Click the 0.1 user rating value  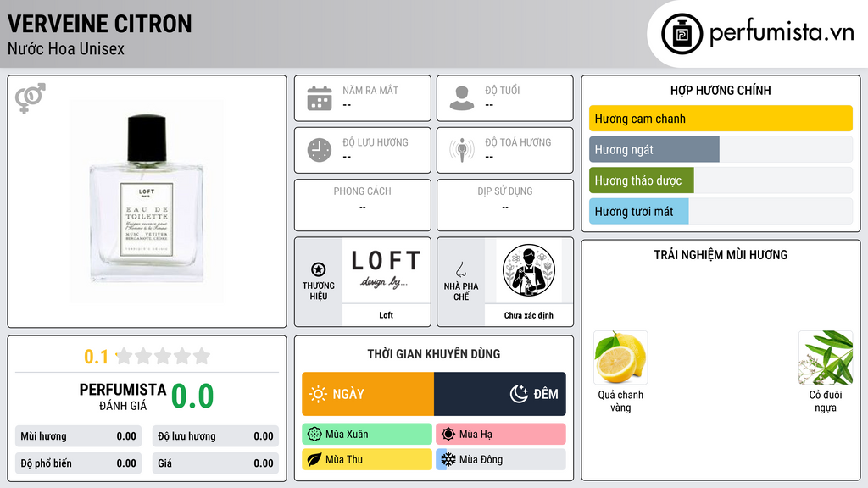click(x=97, y=357)
